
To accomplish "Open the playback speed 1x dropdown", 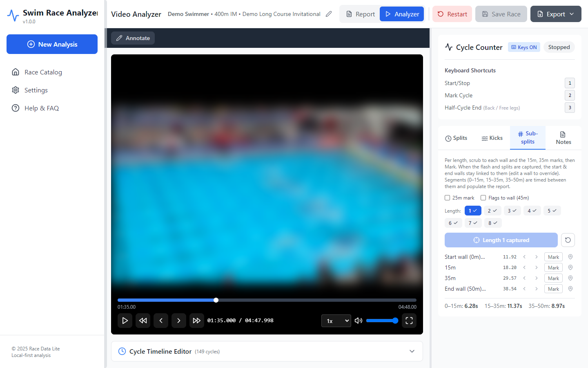I will point(336,321).
